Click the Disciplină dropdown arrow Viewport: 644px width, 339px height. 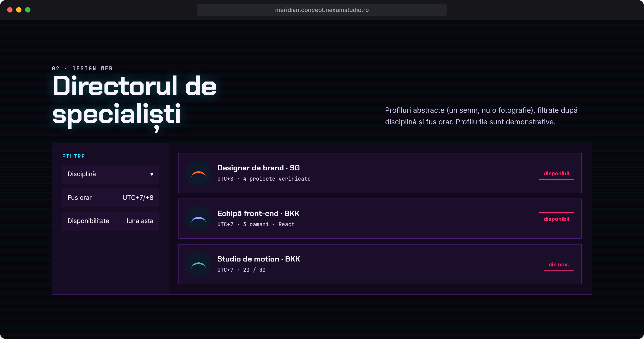click(152, 174)
